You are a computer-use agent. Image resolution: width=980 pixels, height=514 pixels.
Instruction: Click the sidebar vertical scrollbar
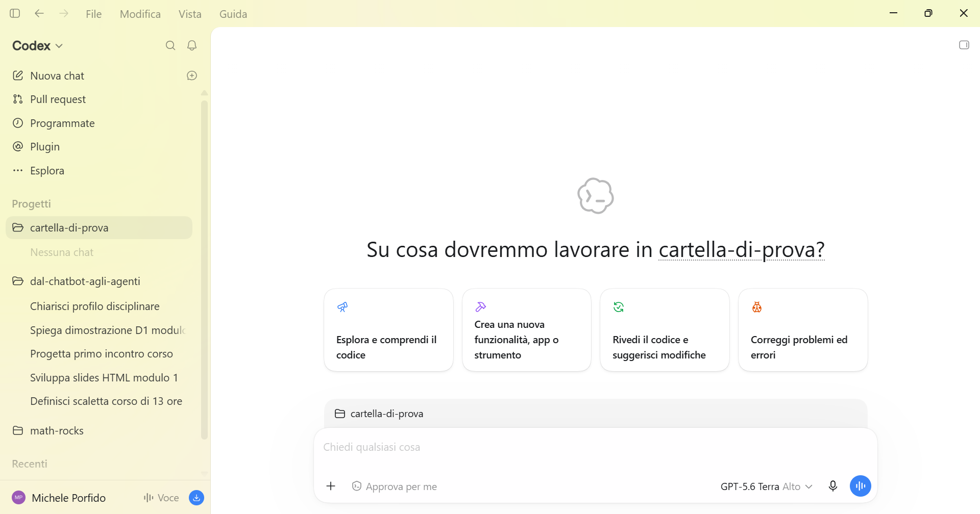tap(204, 269)
